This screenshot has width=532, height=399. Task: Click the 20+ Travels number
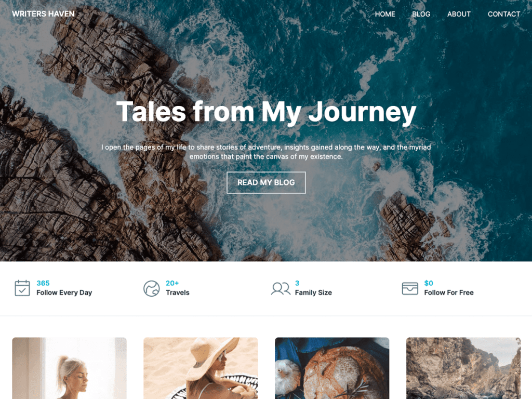point(172,283)
